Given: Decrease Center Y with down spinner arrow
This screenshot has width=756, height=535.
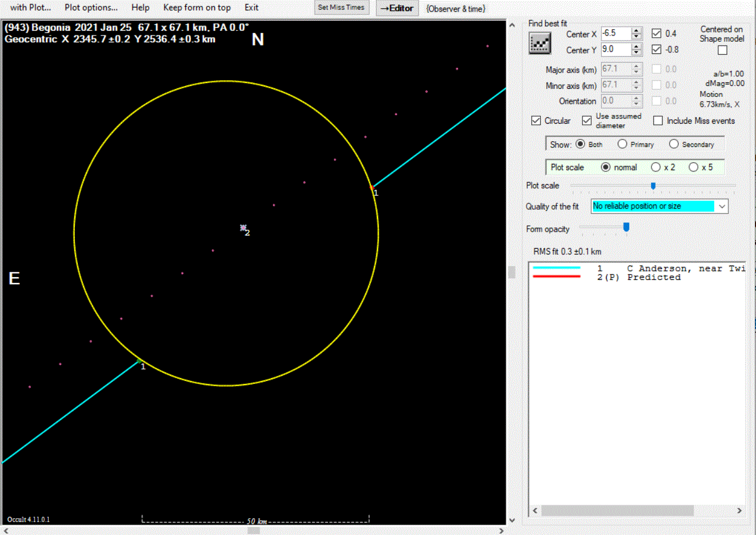Looking at the screenshot, I should [636, 53].
